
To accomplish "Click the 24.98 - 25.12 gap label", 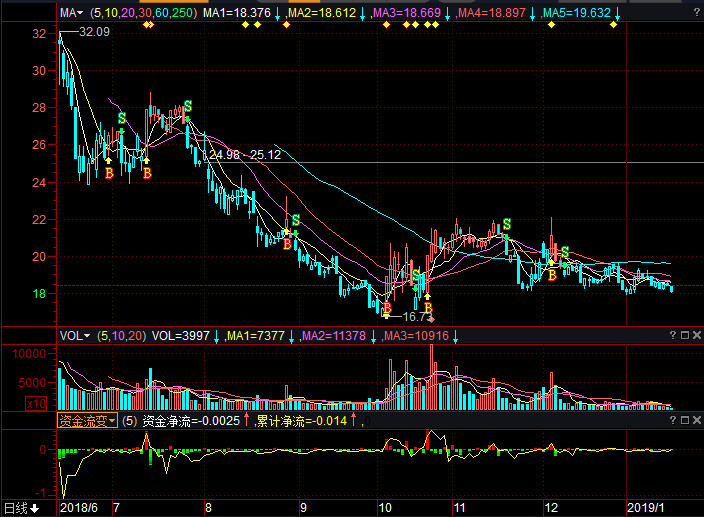I will [245, 155].
